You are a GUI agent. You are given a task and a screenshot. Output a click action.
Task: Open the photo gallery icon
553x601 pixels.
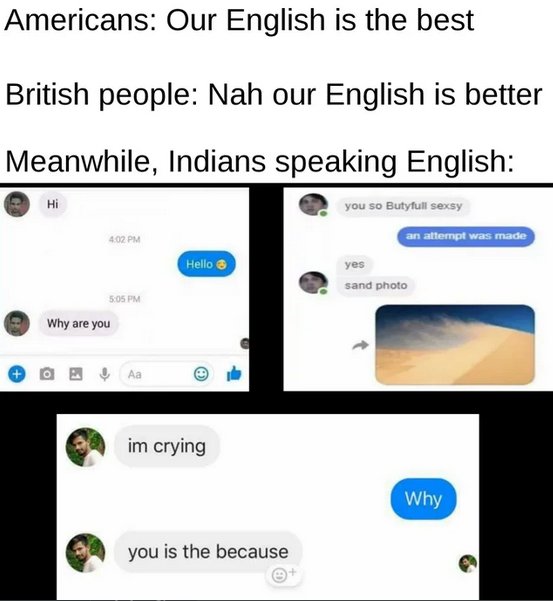tap(75, 373)
